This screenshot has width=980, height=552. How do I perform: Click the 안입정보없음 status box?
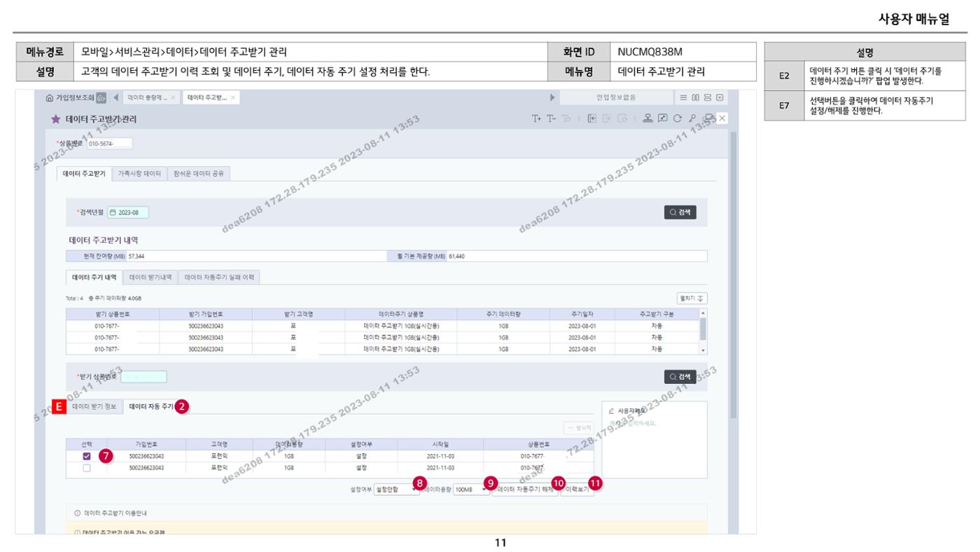pyautogui.click(x=616, y=97)
